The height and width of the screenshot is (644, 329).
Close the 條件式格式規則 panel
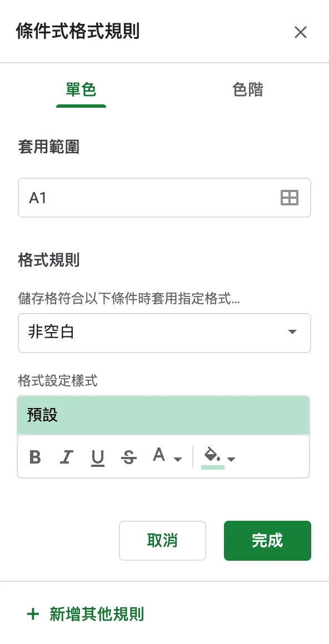(301, 32)
